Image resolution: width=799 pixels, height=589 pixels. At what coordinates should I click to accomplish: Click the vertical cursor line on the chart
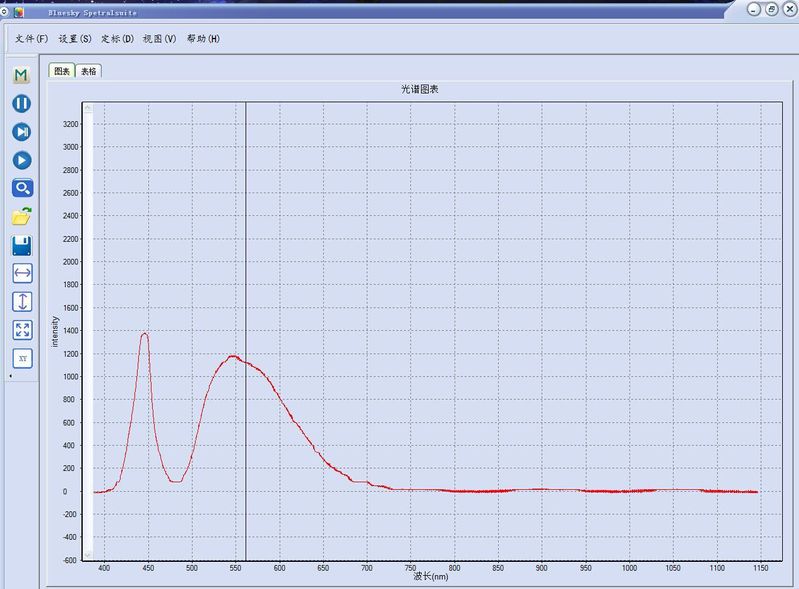coord(246,300)
